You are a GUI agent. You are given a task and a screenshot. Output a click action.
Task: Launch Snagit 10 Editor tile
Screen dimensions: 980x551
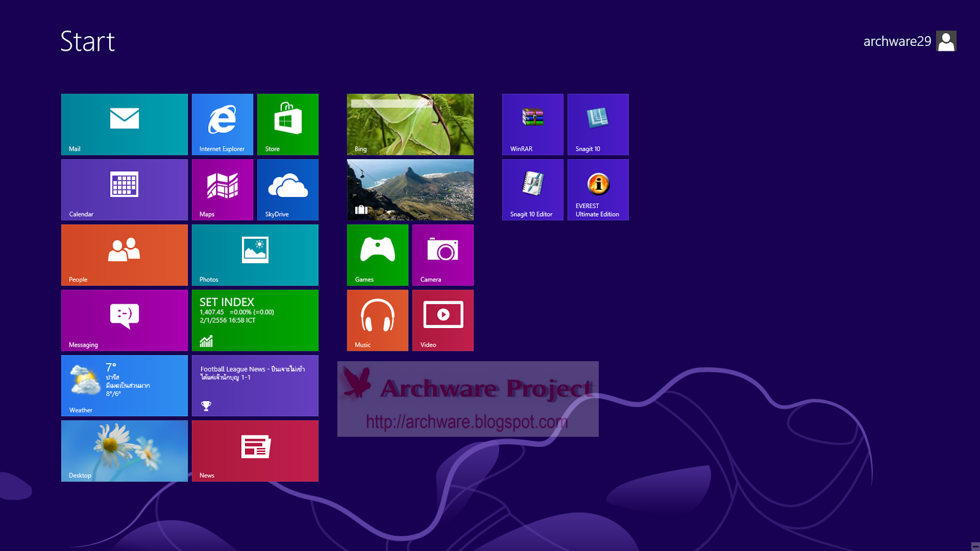tap(533, 190)
